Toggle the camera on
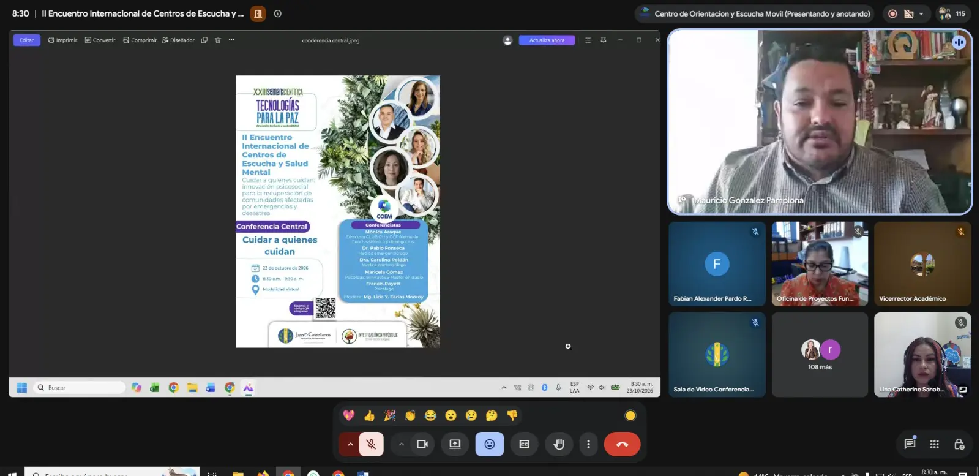 click(422, 444)
